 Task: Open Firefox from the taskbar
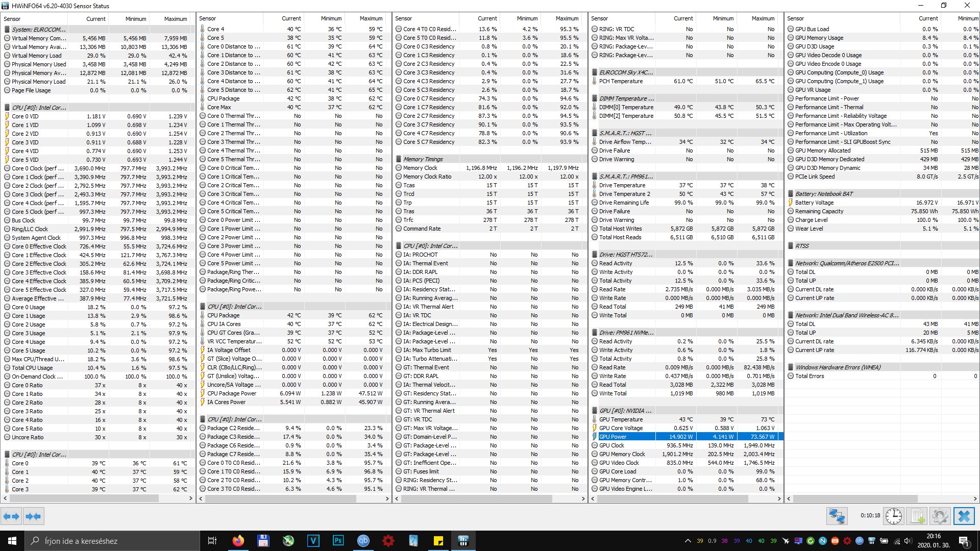[238, 541]
